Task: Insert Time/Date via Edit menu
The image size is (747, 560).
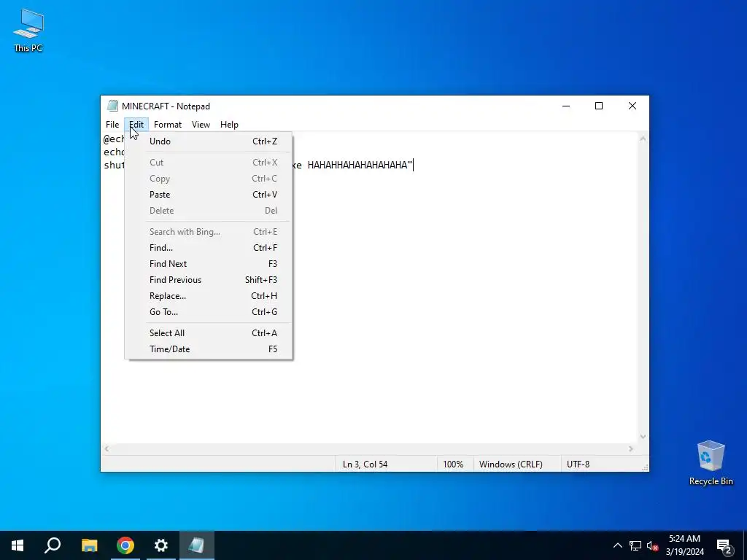Action: coord(209,349)
